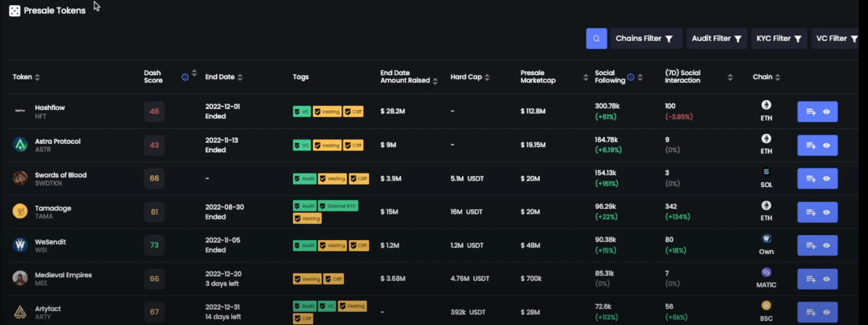Image resolution: width=868 pixels, height=325 pixels.
Task: Sort by Dash Score arrows
Action: pyautogui.click(x=194, y=73)
